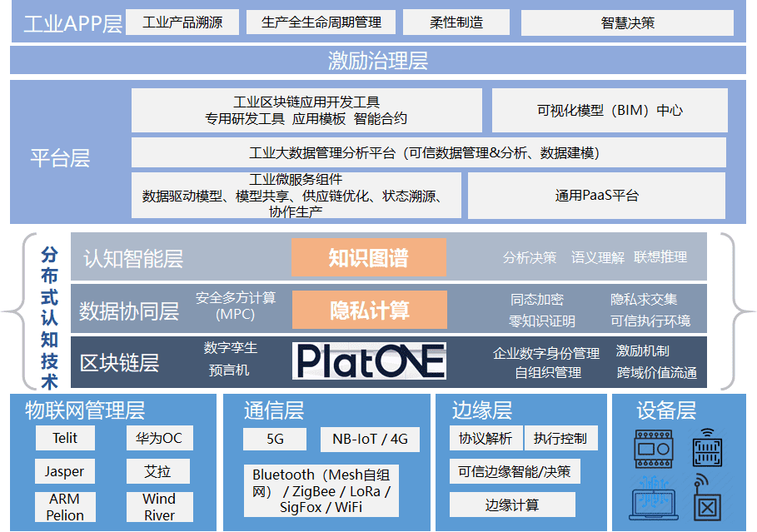757x532 pixels.
Task: Select the Jasper platform entry
Action: [x=65, y=471]
